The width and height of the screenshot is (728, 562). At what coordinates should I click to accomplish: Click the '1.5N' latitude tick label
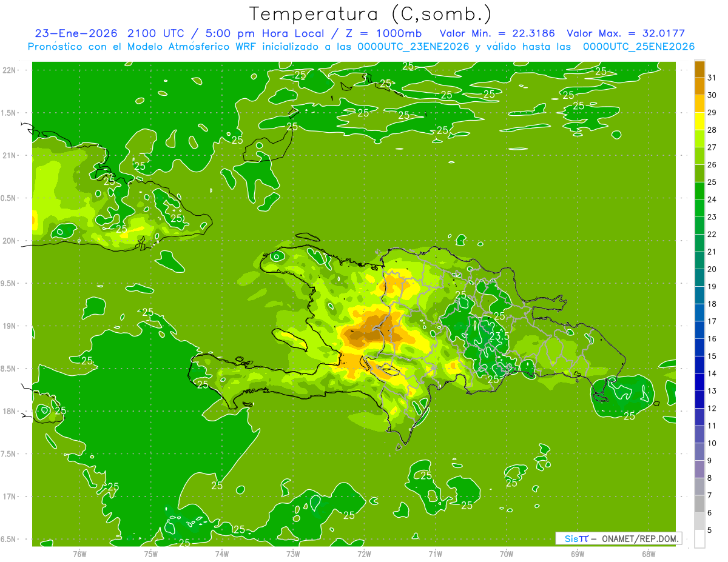[x=9, y=113]
